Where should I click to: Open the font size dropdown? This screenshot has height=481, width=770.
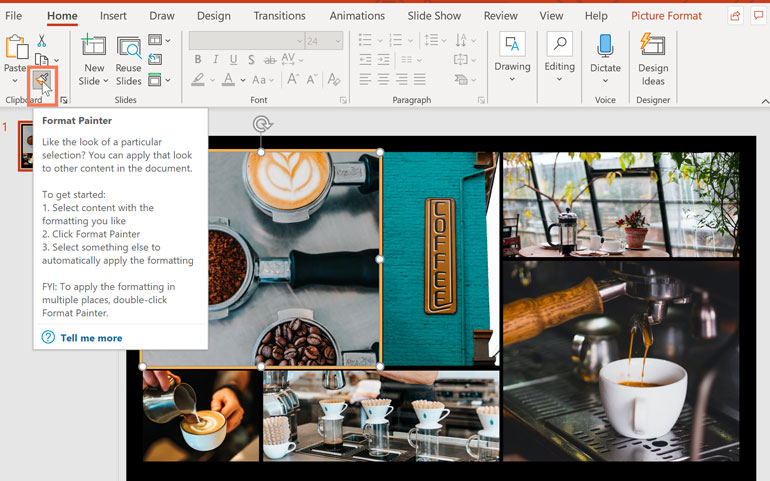pos(338,41)
